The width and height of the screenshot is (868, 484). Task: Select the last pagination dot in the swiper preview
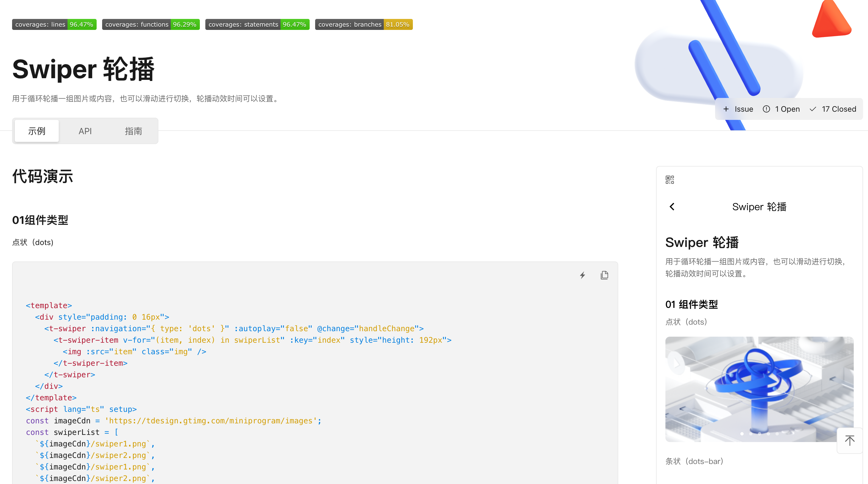[x=777, y=434]
